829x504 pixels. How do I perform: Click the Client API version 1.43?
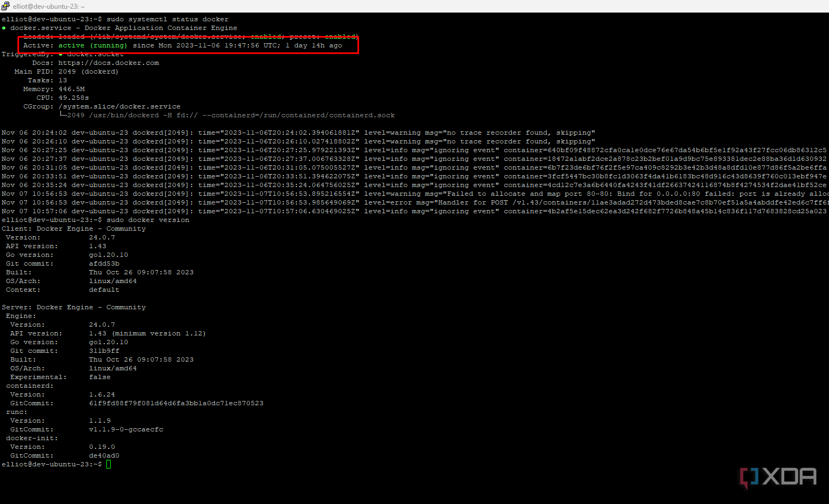[98, 246]
